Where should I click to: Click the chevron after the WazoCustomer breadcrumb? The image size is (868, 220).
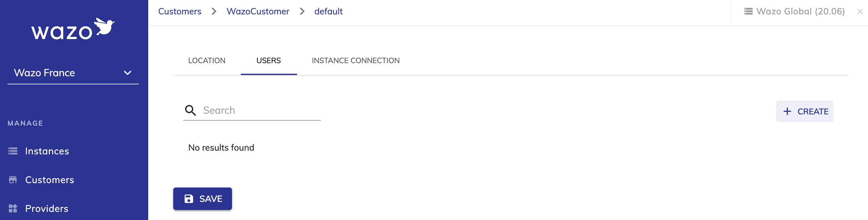[302, 12]
